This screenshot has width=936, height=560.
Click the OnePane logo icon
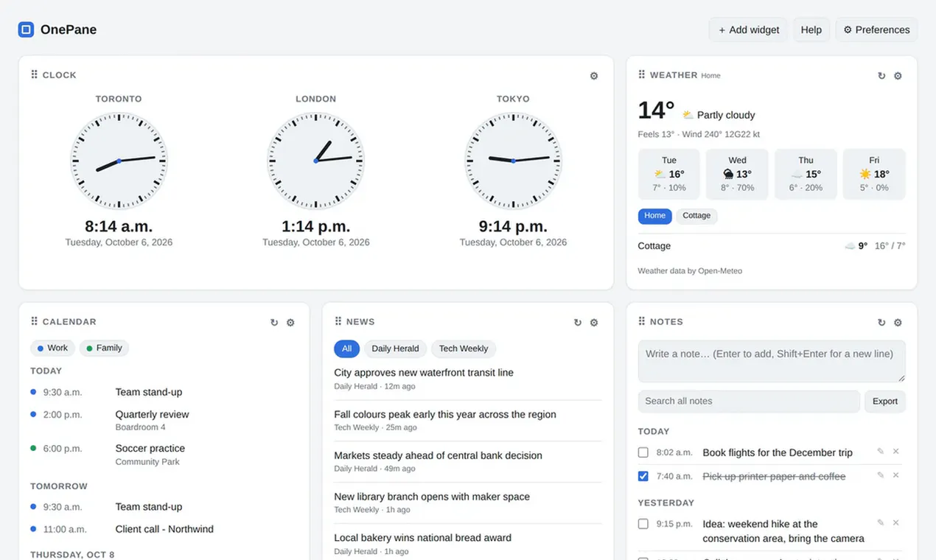click(x=26, y=29)
